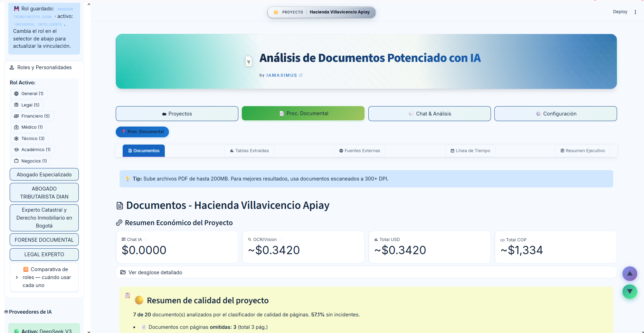Click the Deploy button
This screenshot has height=333, width=644.
(x=620, y=12)
